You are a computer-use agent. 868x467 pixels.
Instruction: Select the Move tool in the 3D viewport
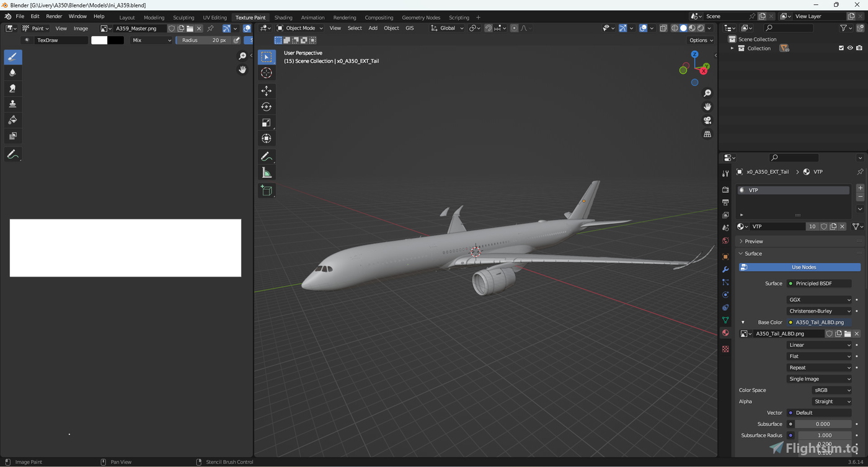[x=266, y=91]
